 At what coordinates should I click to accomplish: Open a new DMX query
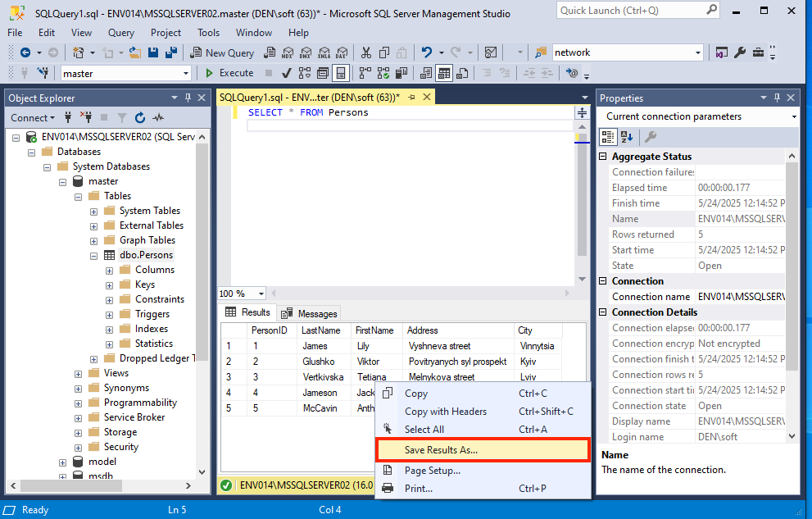point(306,52)
